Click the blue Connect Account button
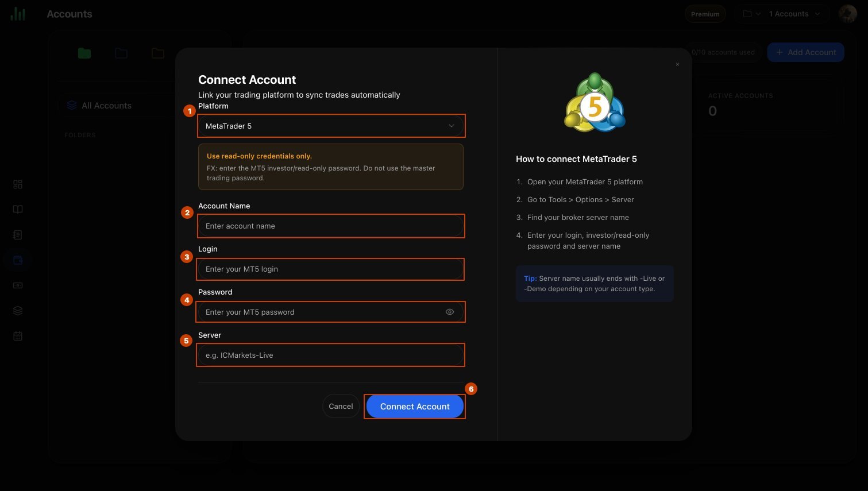 point(415,407)
